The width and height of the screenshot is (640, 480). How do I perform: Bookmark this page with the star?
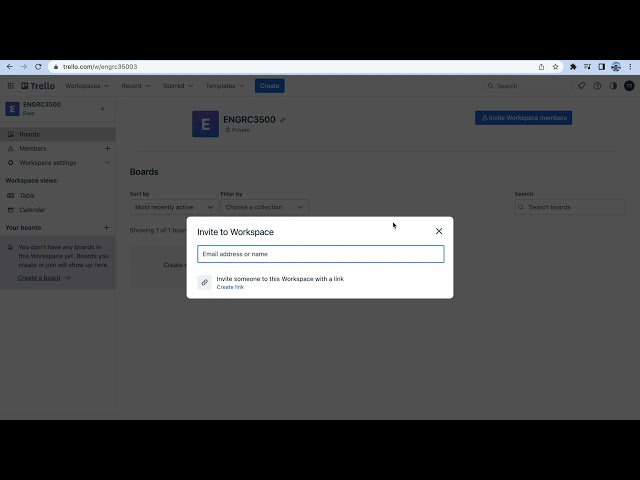pos(556,67)
